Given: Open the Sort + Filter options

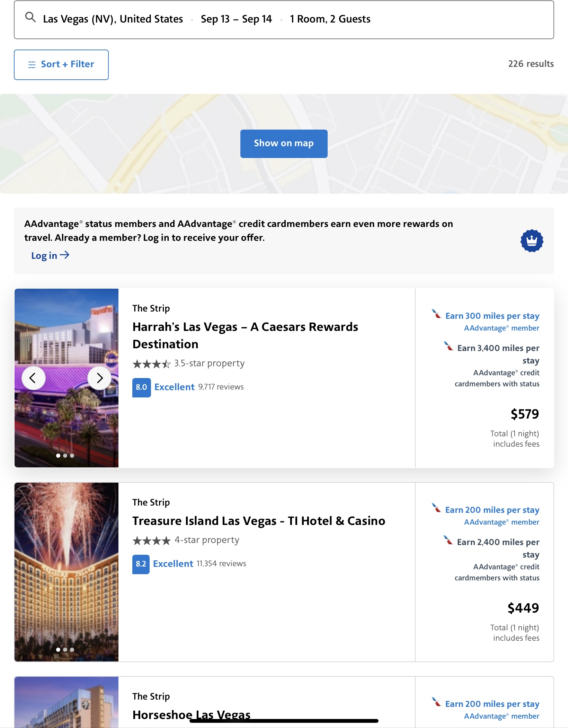Looking at the screenshot, I should pyautogui.click(x=61, y=64).
